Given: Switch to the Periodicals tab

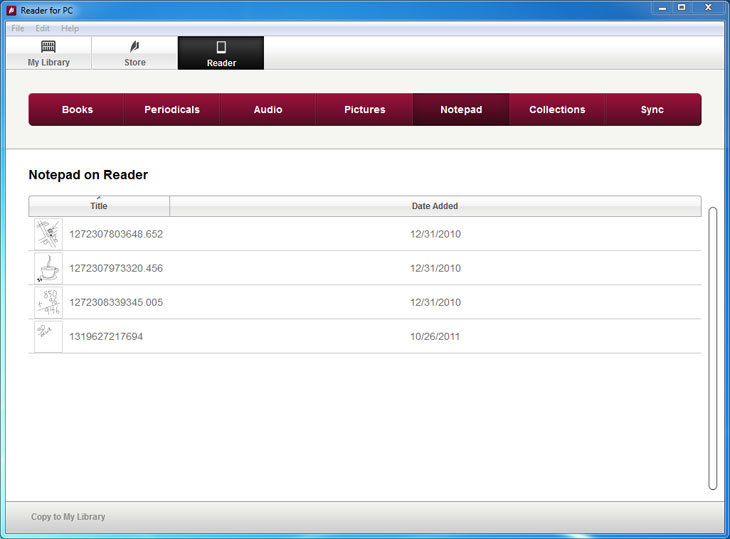Looking at the screenshot, I should pyautogui.click(x=172, y=110).
